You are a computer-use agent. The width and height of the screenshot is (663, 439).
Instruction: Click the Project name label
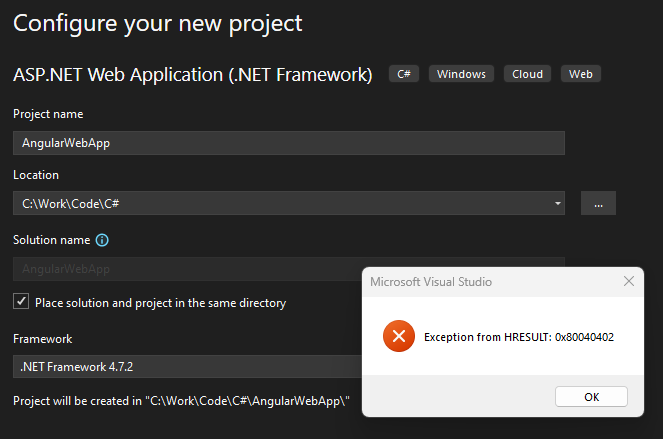pos(48,114)
